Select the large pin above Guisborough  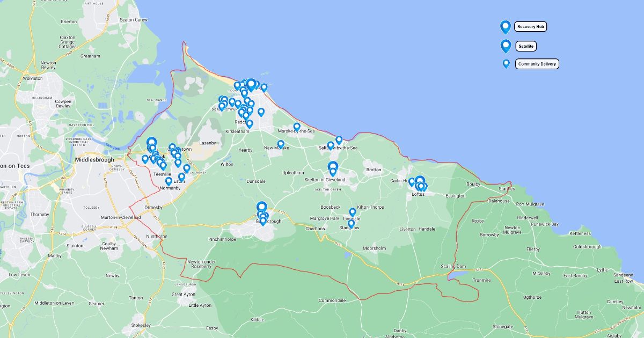tap(261, 207)
